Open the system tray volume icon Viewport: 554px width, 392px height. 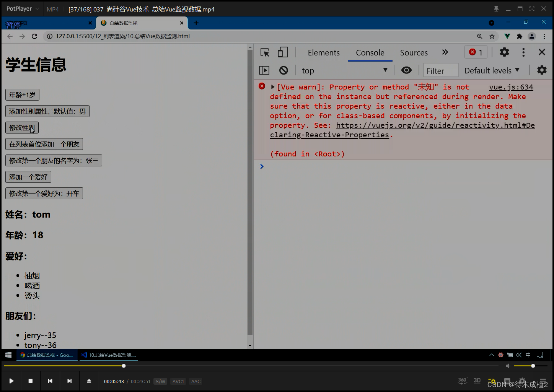pos(519,355)
